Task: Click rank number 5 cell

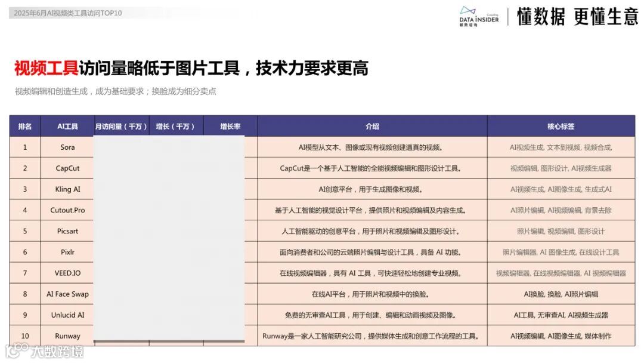Action: click(25, 231)
